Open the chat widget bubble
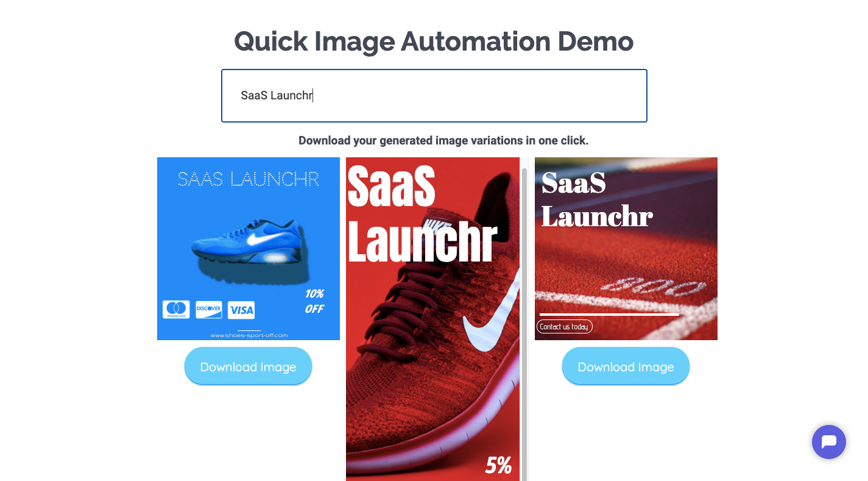This screenshot has width=868, height=481. (828, 441)
